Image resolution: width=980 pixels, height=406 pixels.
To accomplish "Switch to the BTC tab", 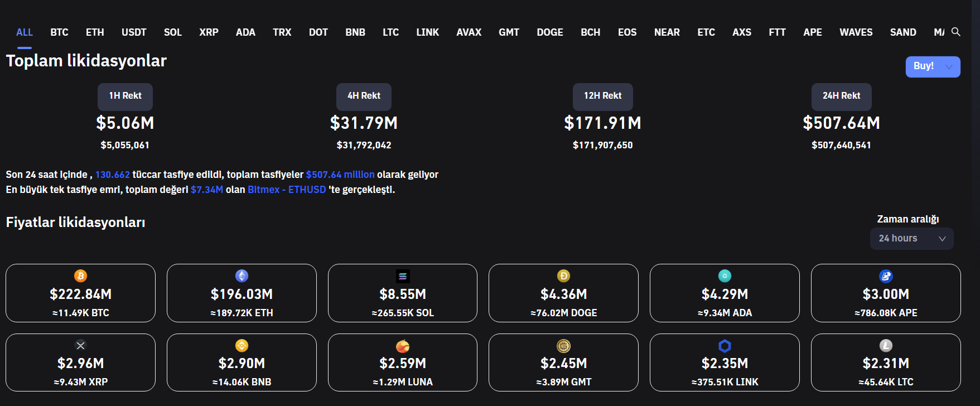I will click(59, 32).
